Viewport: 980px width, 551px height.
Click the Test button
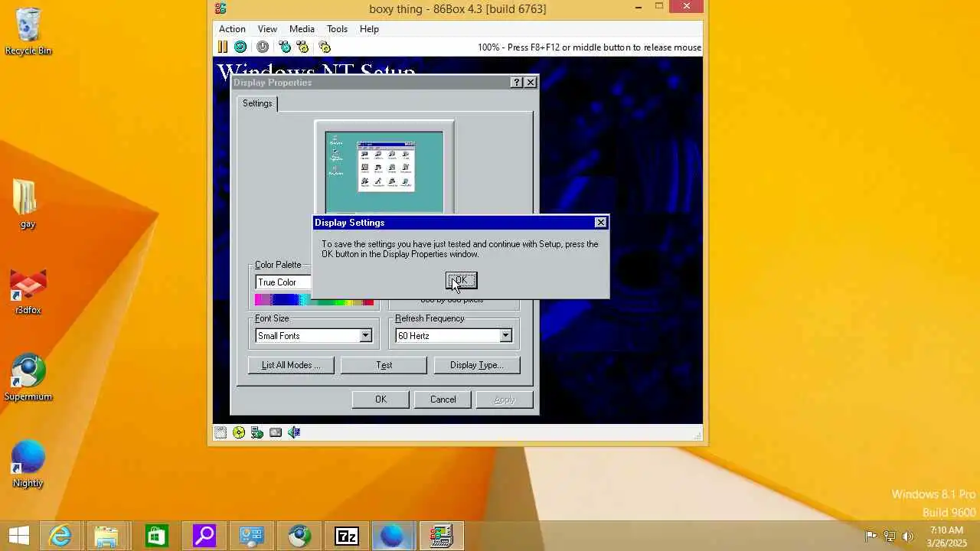[x=384, y=365]
